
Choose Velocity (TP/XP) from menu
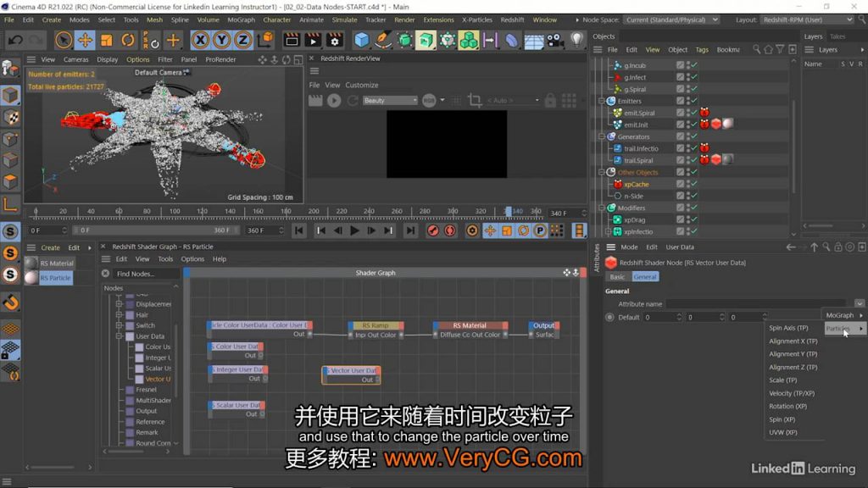point(792,393)
